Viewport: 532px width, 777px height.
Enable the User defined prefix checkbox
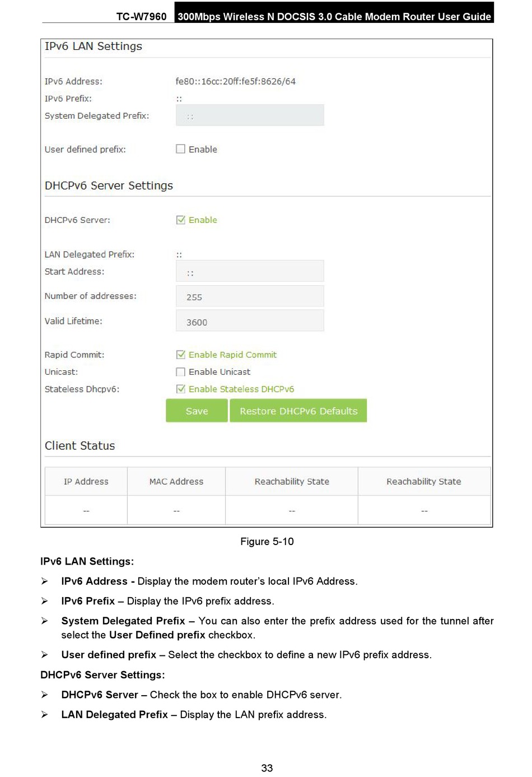pos(180,149)
